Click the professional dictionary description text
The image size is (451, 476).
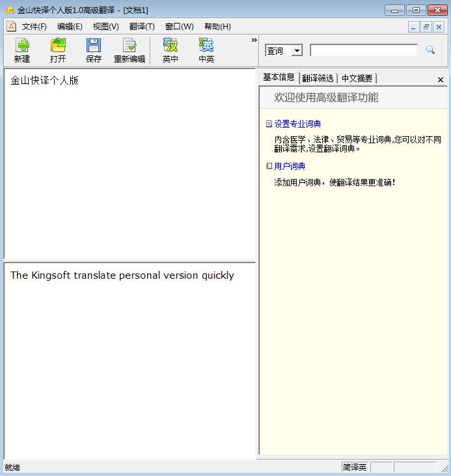[x=357, y=144]
